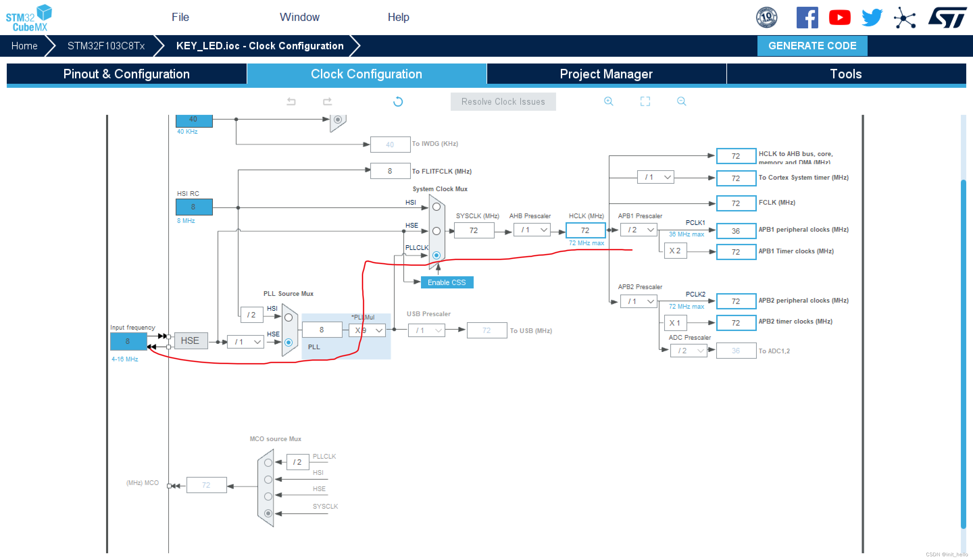The image size is (973, 560).
Task: Open the APB1 Prescaler dropdown
Action: click(639, 230)
